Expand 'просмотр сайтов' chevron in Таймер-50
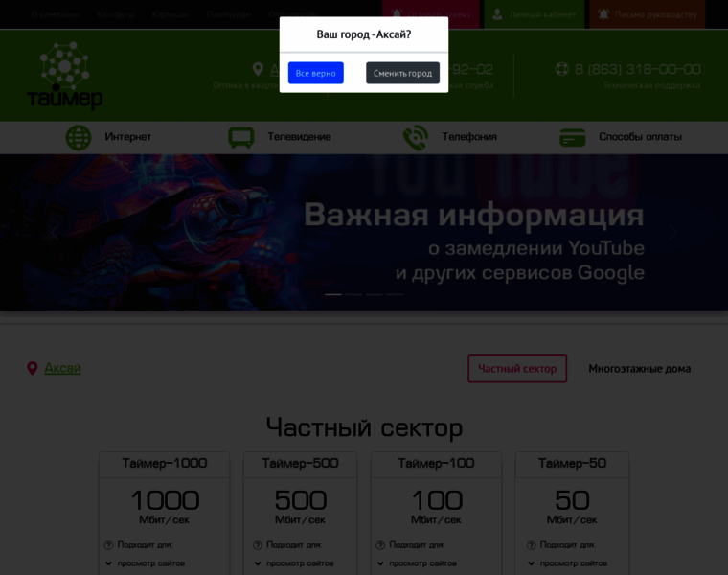The image size is (728, 575). tap(532, 563)
